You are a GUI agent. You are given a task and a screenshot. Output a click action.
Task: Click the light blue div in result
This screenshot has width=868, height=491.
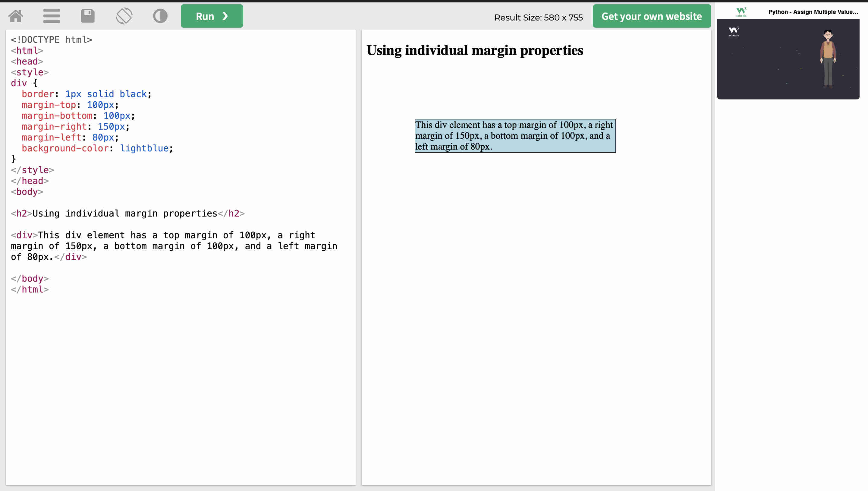515,135
